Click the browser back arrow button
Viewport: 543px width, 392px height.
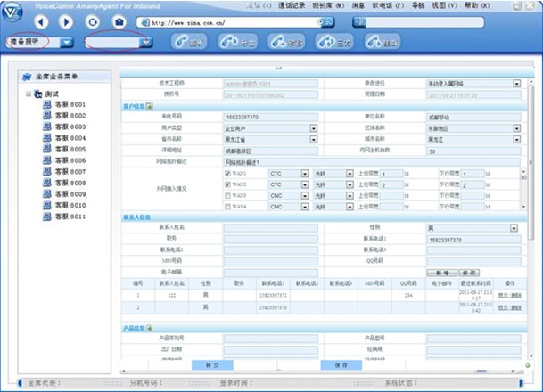(42, 20)
